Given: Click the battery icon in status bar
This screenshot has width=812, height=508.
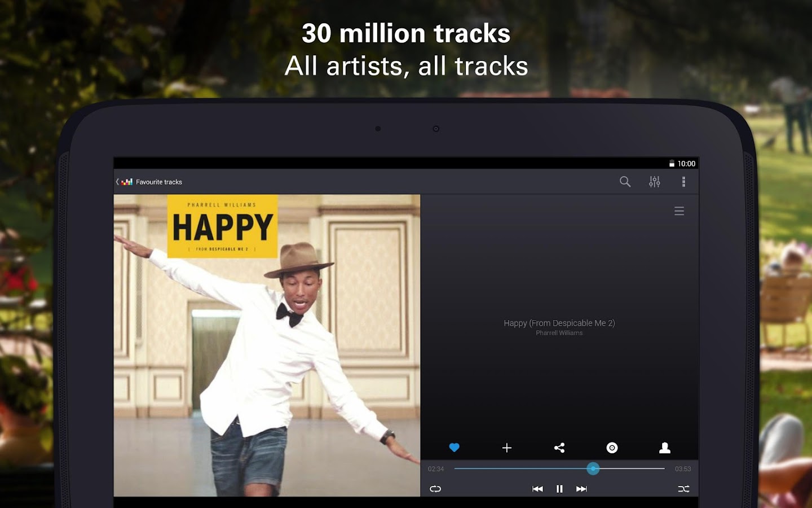Looking at the screenshot, I should pos(672,164).
